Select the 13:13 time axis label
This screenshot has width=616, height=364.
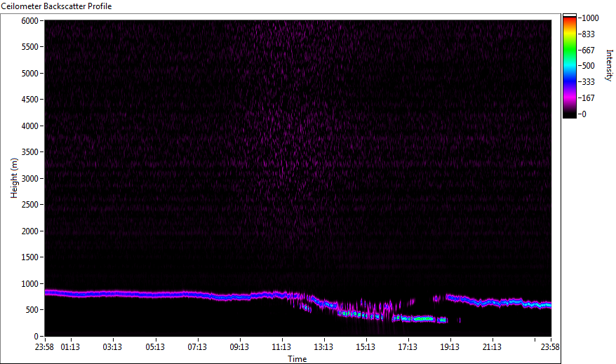click(x=323, y=347)
